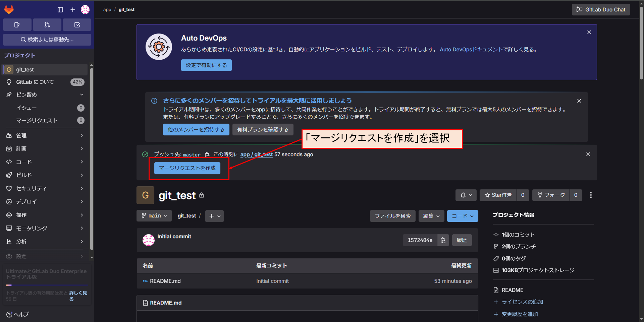Open ヘルプ at sidebar bottom
Screen dimensions: 644x322
[18, 314]
